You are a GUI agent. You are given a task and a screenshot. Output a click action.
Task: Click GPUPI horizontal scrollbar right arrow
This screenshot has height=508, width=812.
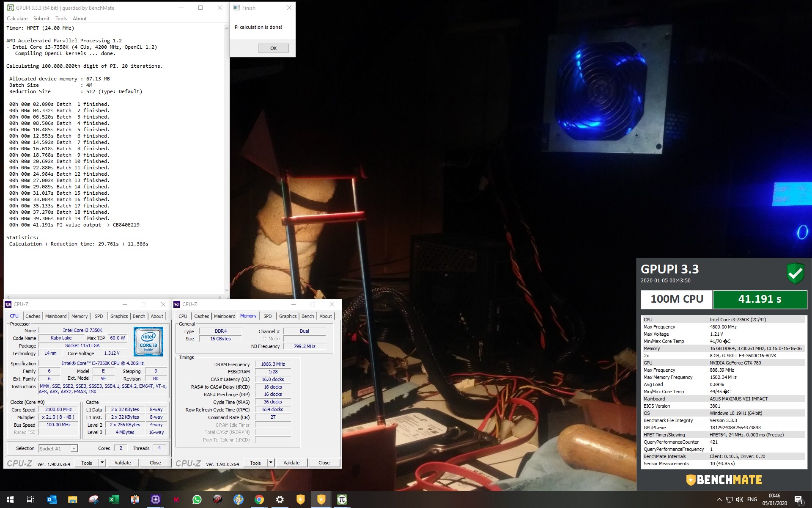220,297
